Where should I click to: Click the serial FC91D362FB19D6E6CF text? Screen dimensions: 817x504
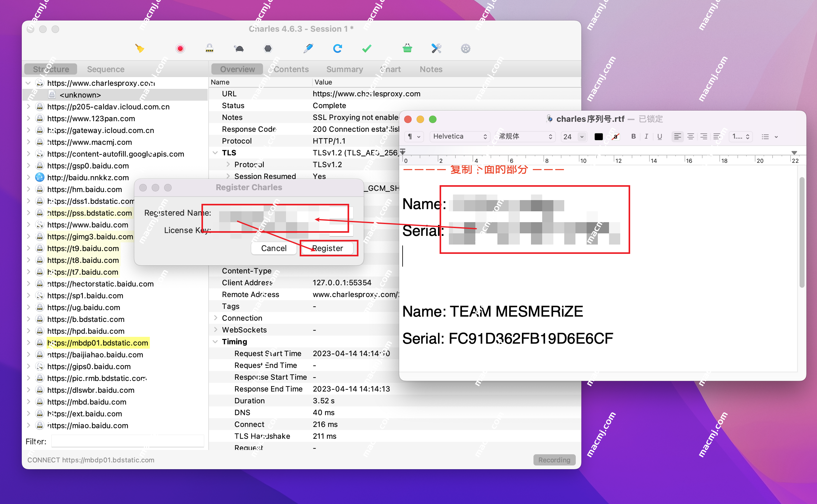[531, 338]
